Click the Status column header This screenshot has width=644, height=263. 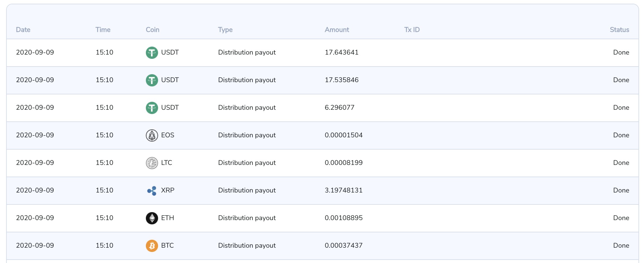(x=619, y=30)
